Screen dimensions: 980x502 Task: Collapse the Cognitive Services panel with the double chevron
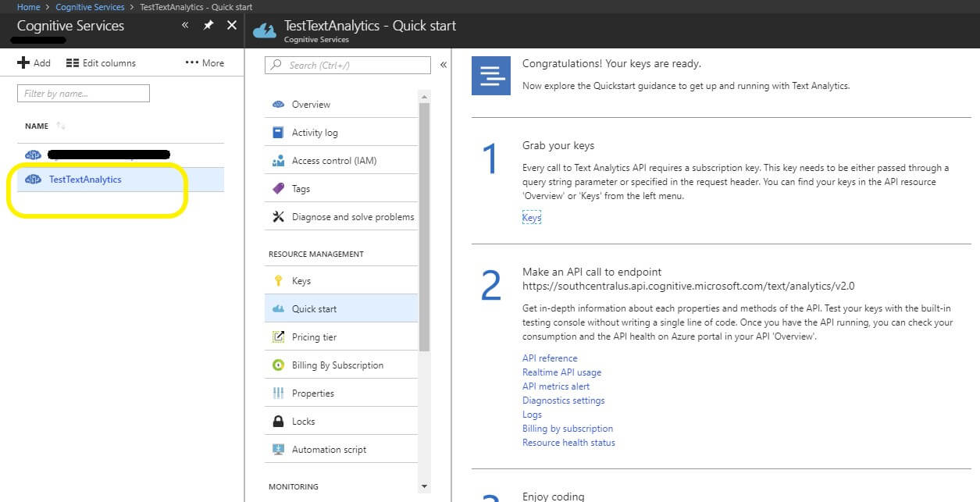click(185, 25)
